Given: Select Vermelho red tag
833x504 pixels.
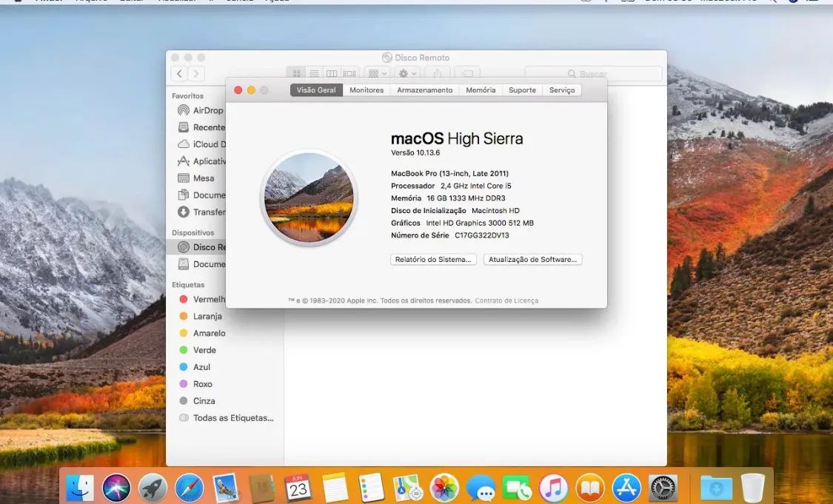Looking at the screenshot, I should click(201, 300).
